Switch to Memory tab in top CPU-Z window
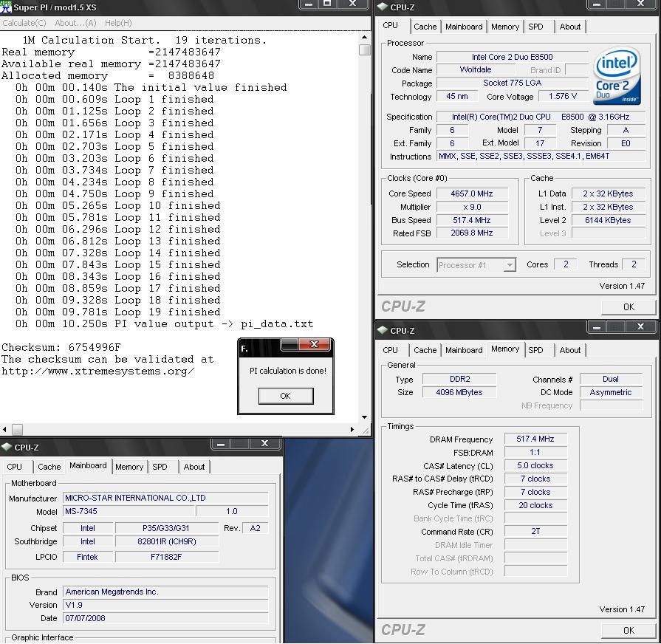Image resolution: width=661 pixels, height=644 pixels. pyautogui.click(x=505, y=27)
